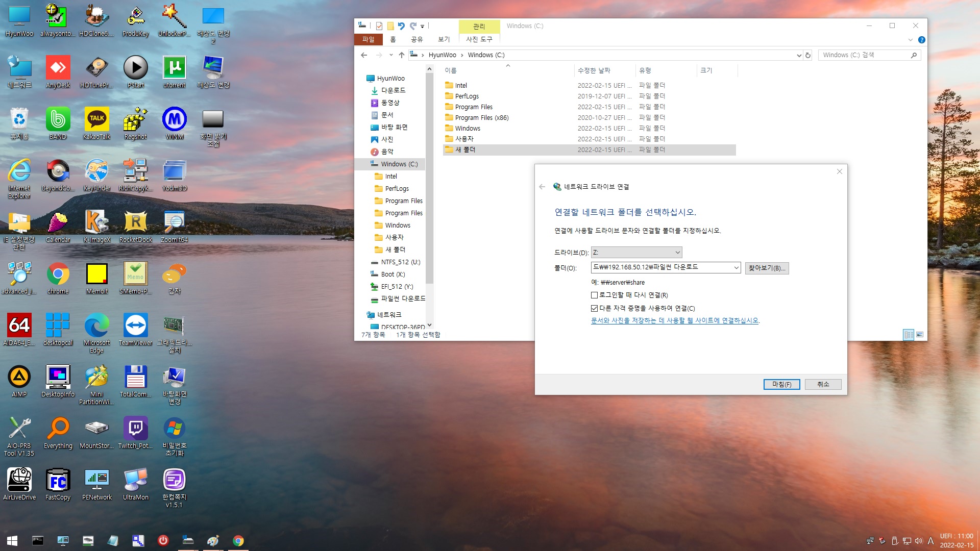Open the quick access toolbar customize dropdown
The width and height of the screenshot is (980, 551).
click(422, 26)
